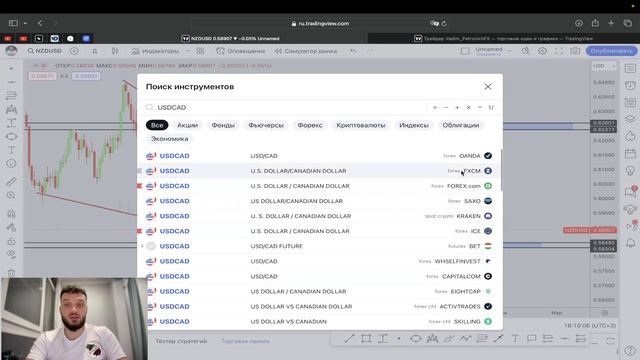
Task: Select the Индексы filter chip
Action: (x=414, y=125)
